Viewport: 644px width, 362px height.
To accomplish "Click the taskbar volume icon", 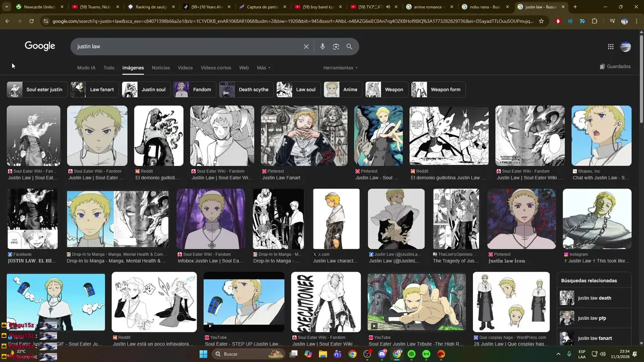I will tap(604, 354).
